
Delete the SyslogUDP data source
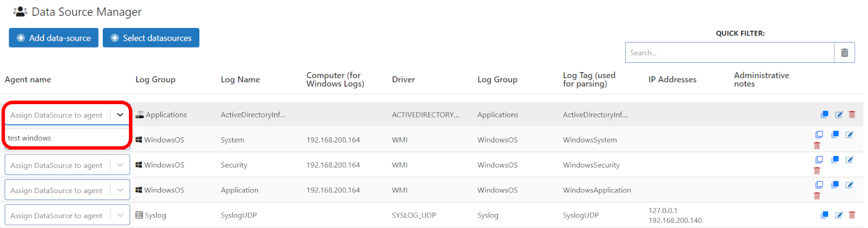coord(852,215)
